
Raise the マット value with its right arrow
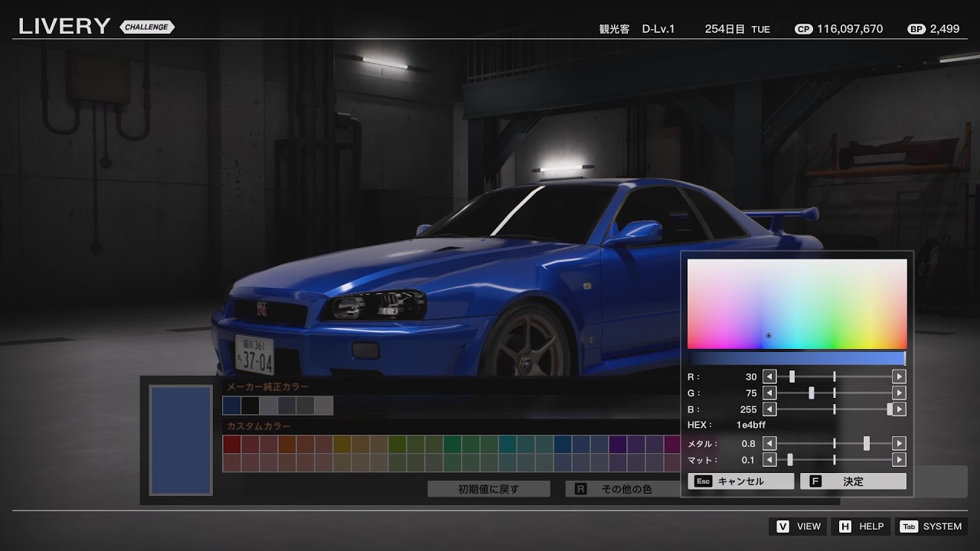899,460
